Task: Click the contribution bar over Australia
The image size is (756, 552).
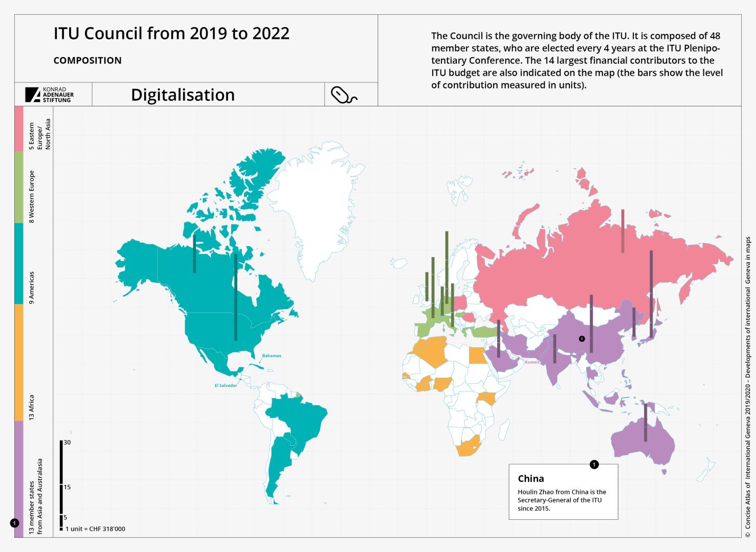Action: click(x=646, y=423)
